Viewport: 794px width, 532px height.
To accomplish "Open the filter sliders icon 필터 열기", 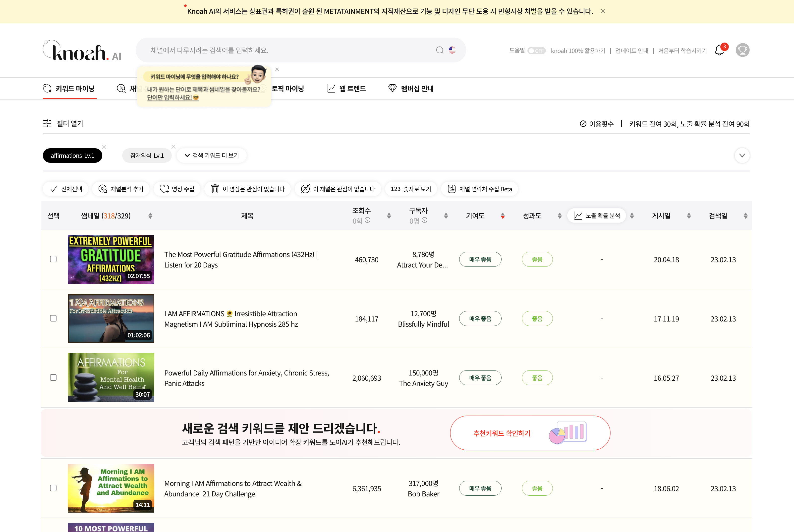I will 47,123.
